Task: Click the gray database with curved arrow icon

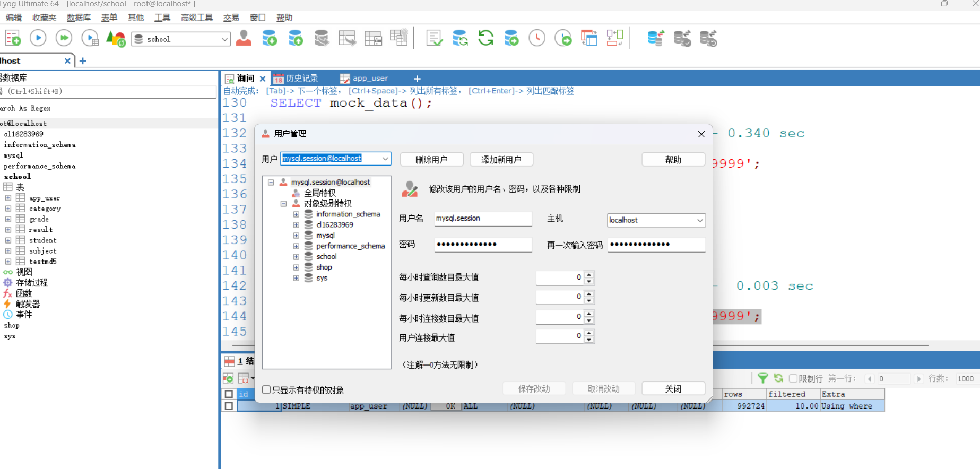Action: coord(322,38)
